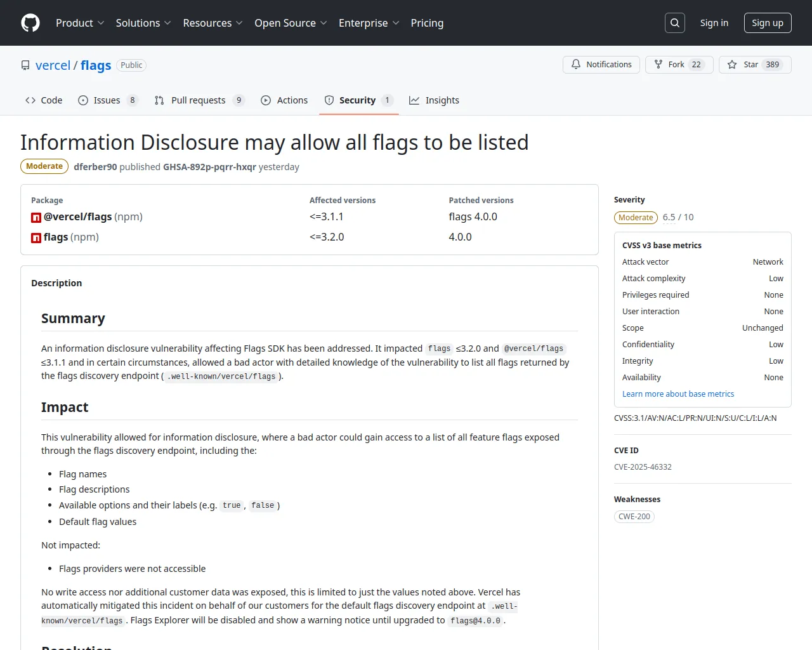Screen dimensions: 812x650
Task: Click the Insights graph icon
Action: tap(414, 100)
